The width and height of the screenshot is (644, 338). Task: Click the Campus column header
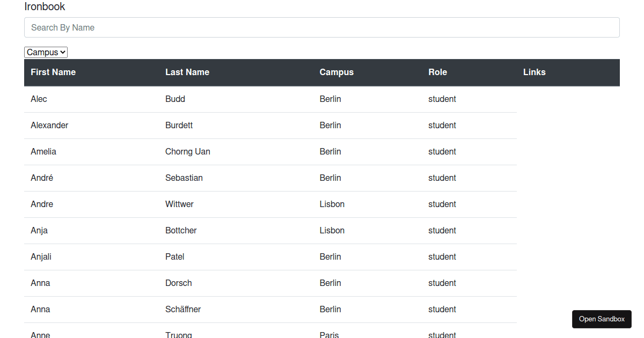tap(336, 72)
